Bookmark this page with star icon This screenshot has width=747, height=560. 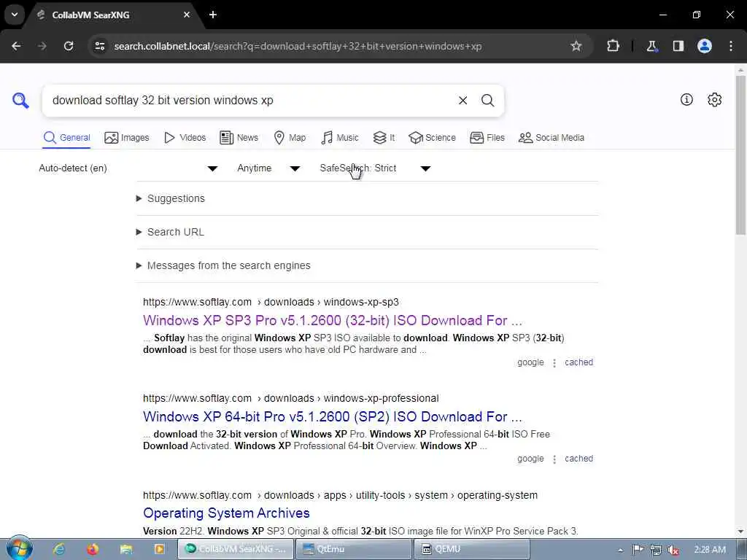coord(576,46)
